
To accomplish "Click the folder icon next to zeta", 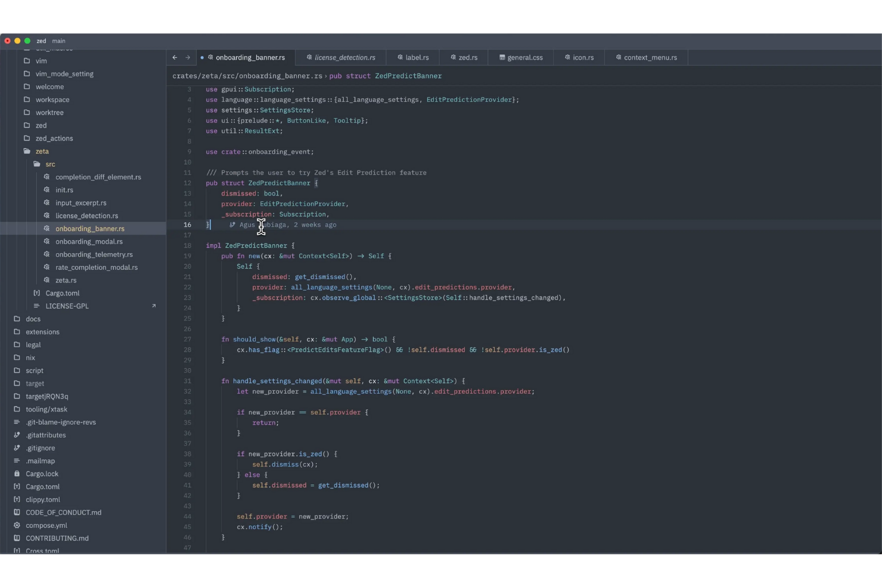I will click(x=27, y=151).
